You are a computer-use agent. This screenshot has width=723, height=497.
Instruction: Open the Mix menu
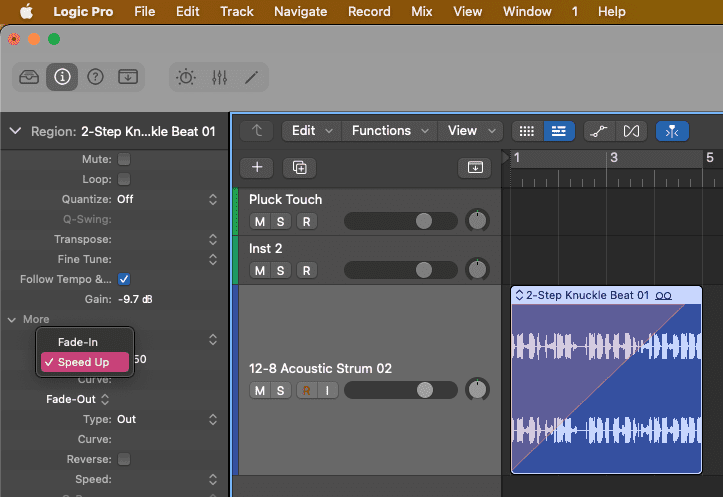click(x=421, y=12)
